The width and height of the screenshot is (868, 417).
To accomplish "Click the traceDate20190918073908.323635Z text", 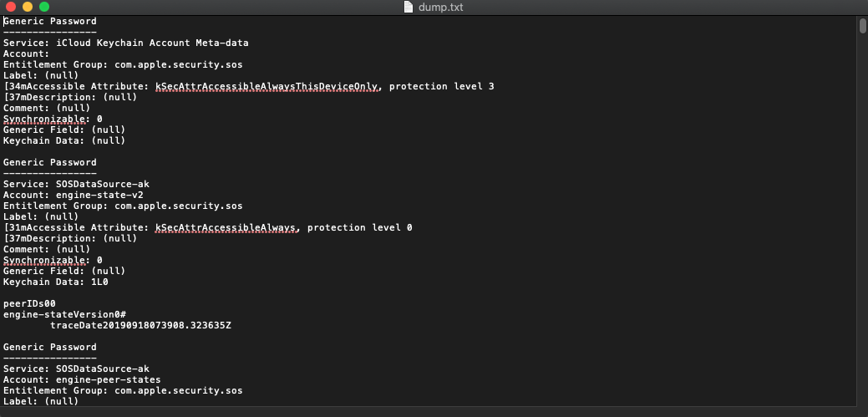I will tap(140, 325).
